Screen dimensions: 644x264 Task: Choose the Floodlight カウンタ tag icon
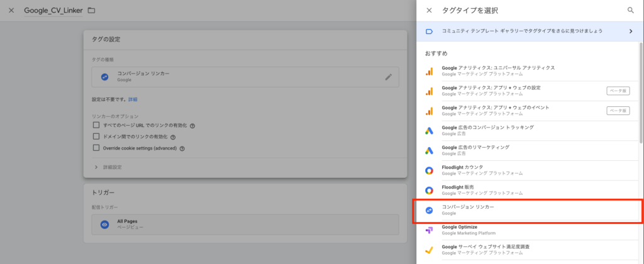click(428, 170)
